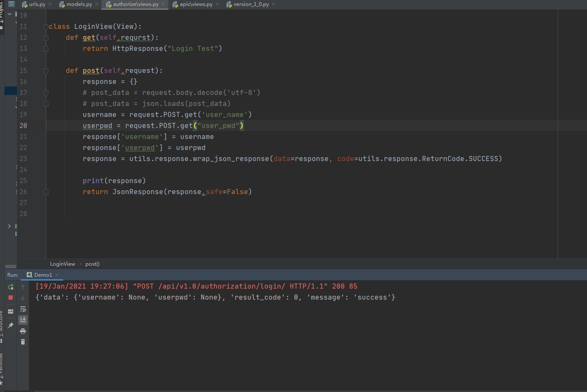Click the "user_pwd" string literal
Image resolution: width=587 pixels, height=392 pixels.
(218, 126)
